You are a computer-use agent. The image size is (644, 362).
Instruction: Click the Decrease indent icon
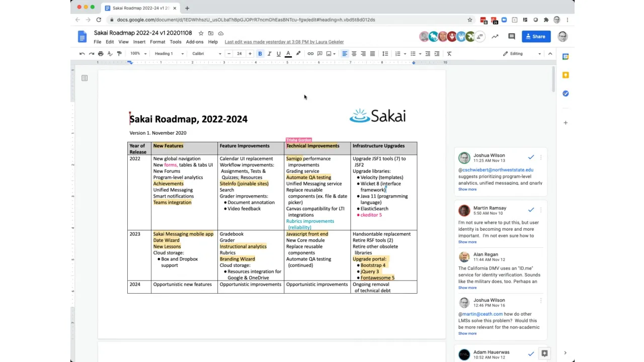(428, 53)
